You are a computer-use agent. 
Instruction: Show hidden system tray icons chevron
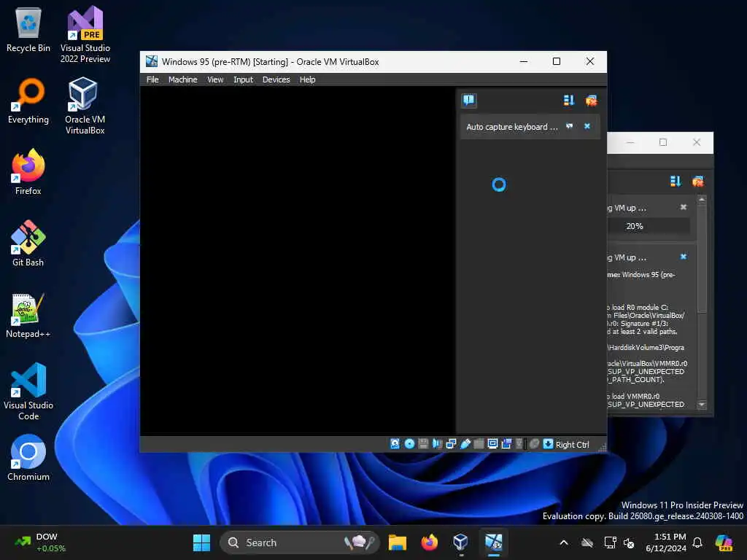[x=564, y=542]
